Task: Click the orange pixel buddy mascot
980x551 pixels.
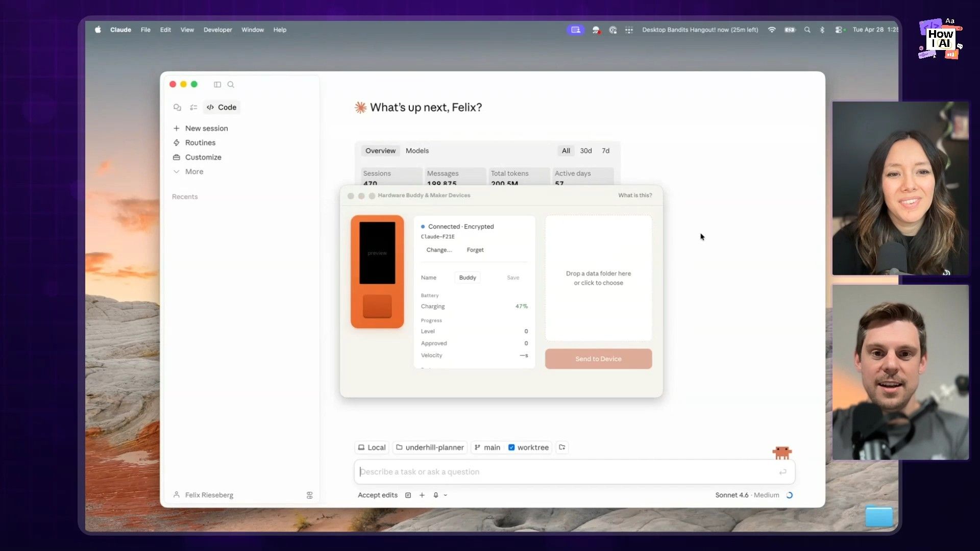Action: (782, 452)
